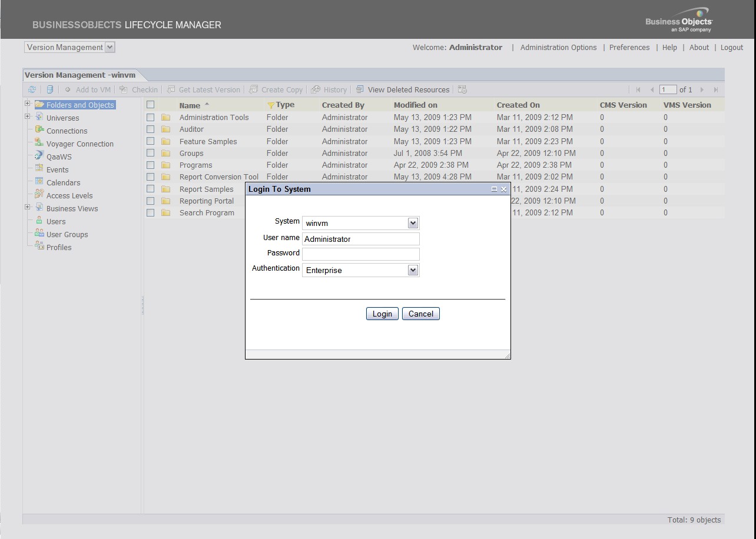The height and width of the screenshot is (539, 756).
Task: Click the Business Views icon in tree
Action: (39, 207)
